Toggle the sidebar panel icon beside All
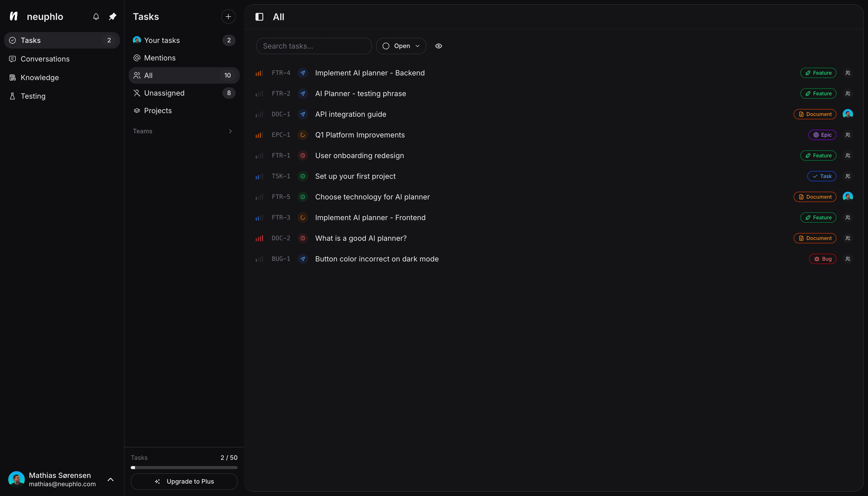 pyautogui.click(x=259, y=17)
